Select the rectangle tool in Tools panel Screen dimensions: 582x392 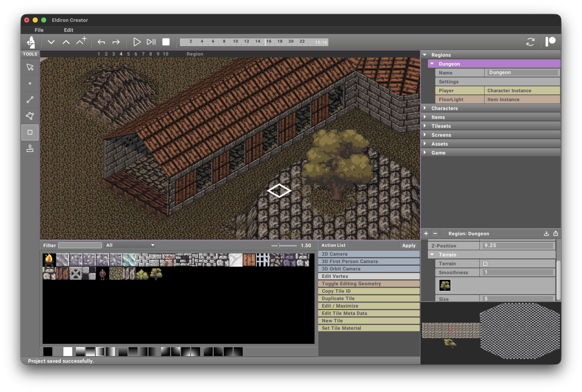point(30,132)
